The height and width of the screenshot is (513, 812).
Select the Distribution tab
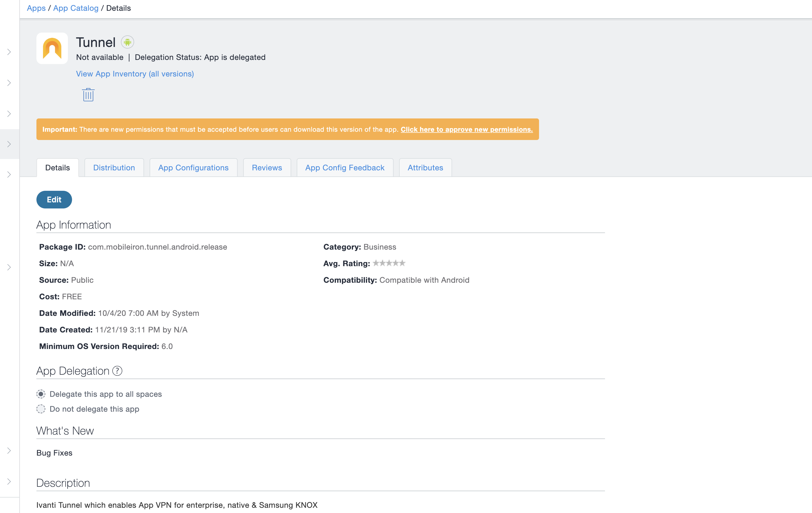click(x=114, y=167)
